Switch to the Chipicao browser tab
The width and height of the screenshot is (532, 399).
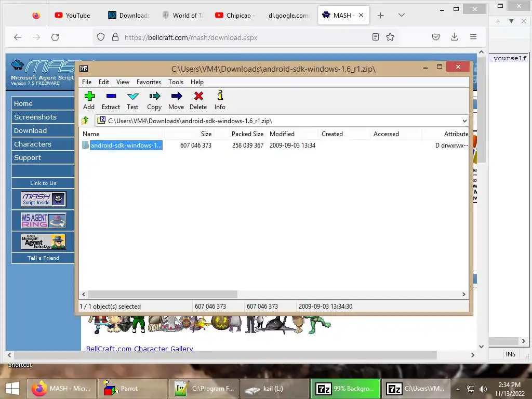[x=236, y=15]
